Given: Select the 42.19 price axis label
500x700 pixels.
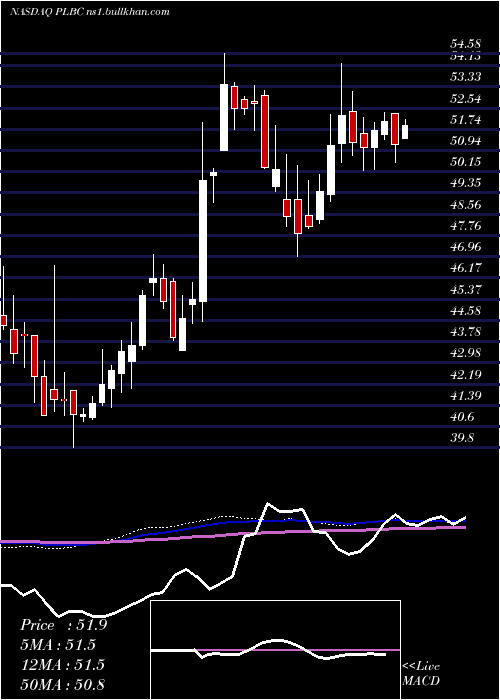Looking at the screenshot, I should pyautogui.click(x=466, y=375).
